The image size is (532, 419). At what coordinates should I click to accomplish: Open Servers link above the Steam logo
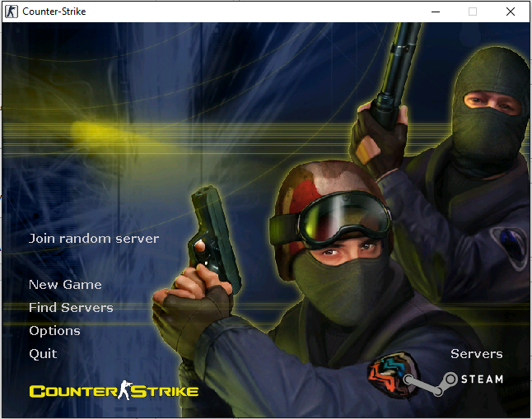pyautogui.click(x=476, y=354)
